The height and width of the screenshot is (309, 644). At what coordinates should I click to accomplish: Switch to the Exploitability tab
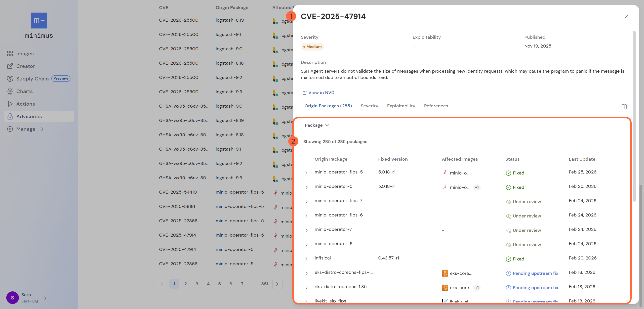pos(401,106)
